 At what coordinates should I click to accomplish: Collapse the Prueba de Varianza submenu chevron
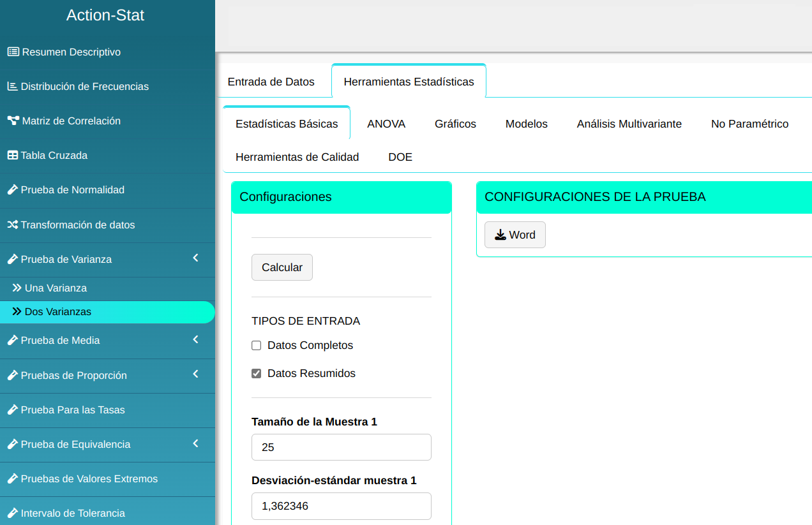tap(196, 258)
